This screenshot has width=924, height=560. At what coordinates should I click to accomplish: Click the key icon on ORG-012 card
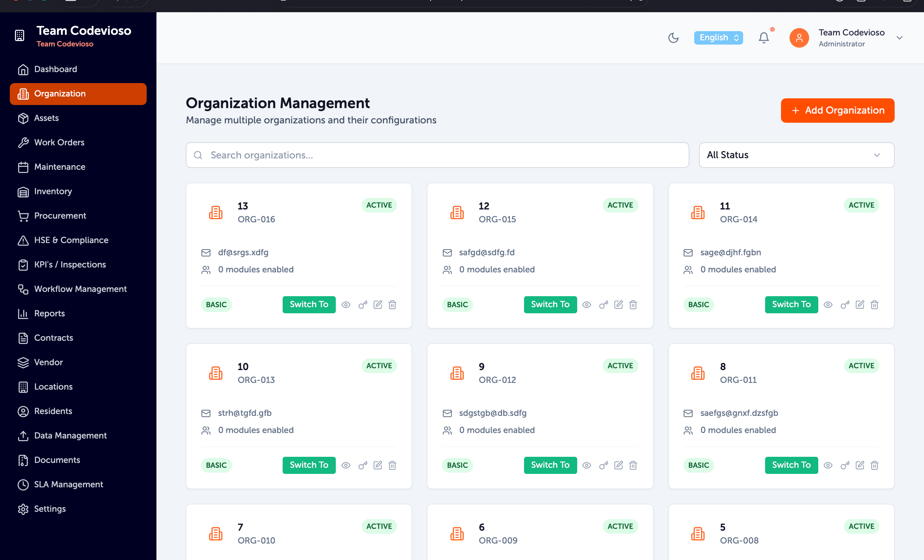click(x=604, y=465)
